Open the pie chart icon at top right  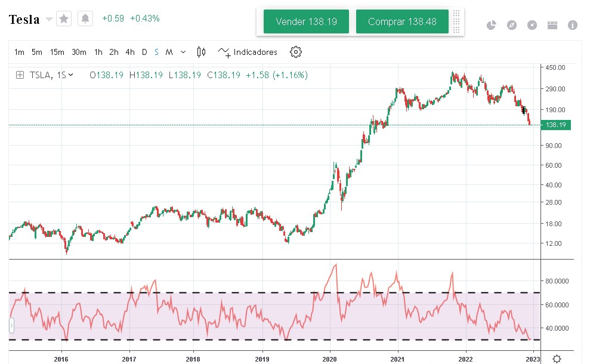492,25
